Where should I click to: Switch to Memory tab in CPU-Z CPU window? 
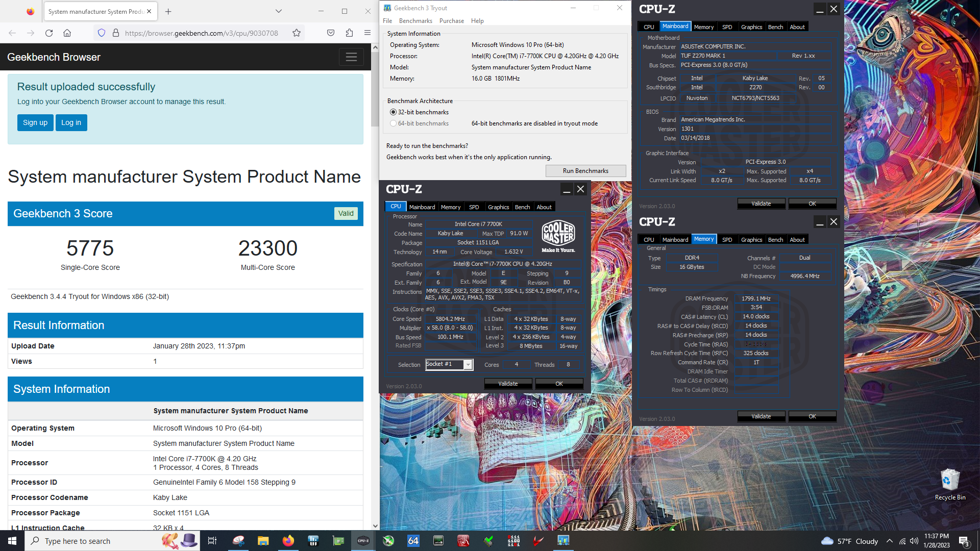tap(451, 207)
